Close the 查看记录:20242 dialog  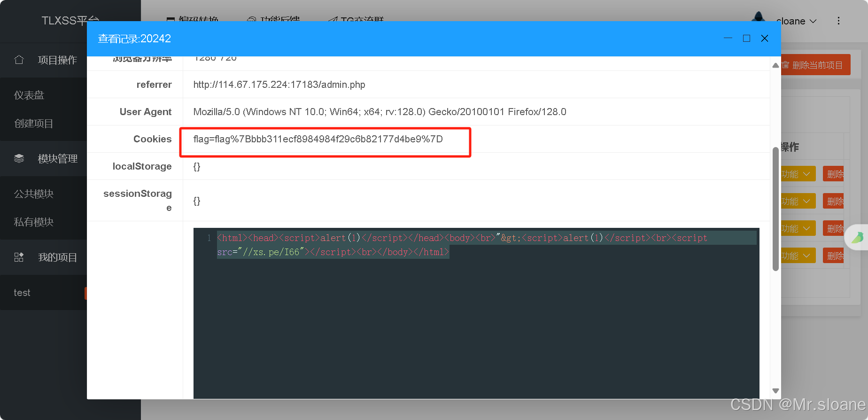(765, 38)
